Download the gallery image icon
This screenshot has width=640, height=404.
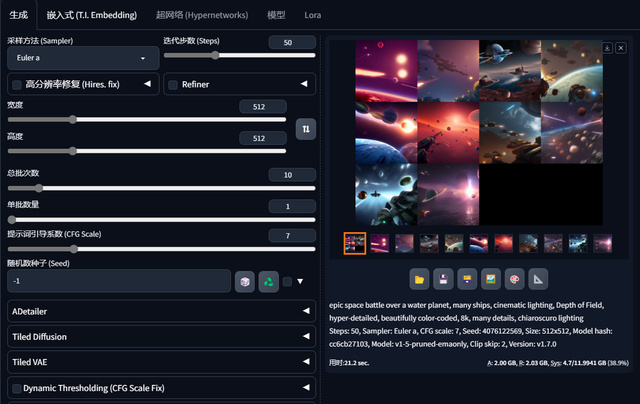607,48
